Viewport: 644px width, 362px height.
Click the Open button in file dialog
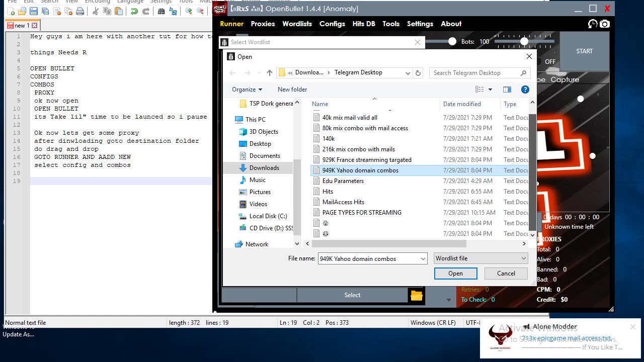click(x=455, y=274)
